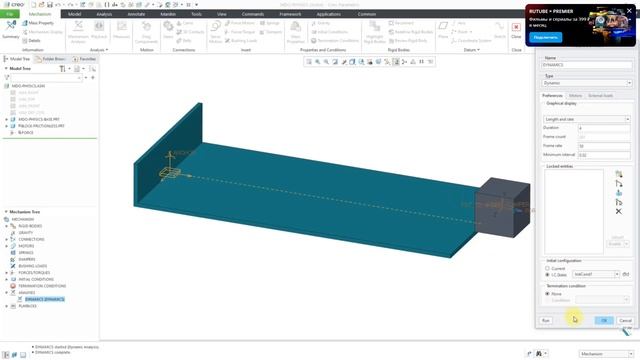
Task: Click the Frame rate input field
Action: (604, 146)
